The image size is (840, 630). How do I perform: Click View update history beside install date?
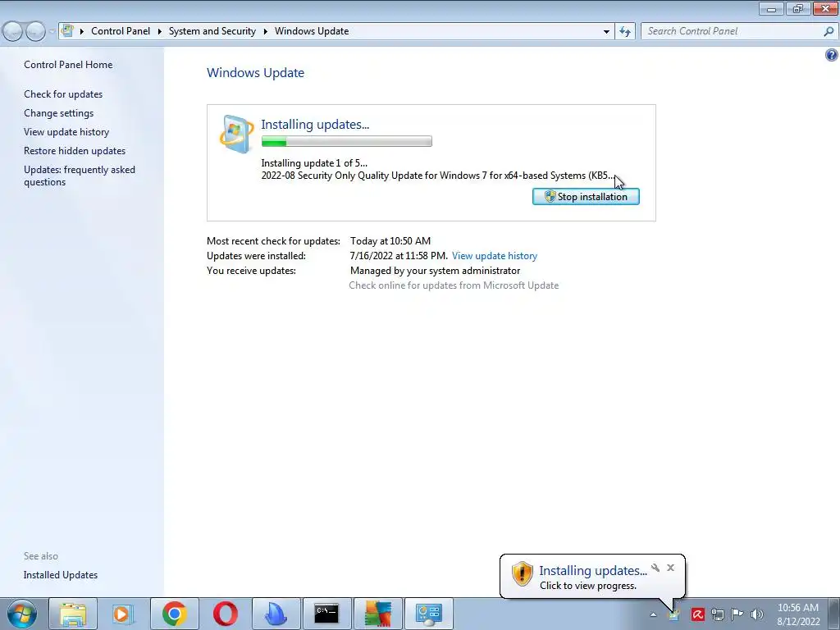click(495, 256)
